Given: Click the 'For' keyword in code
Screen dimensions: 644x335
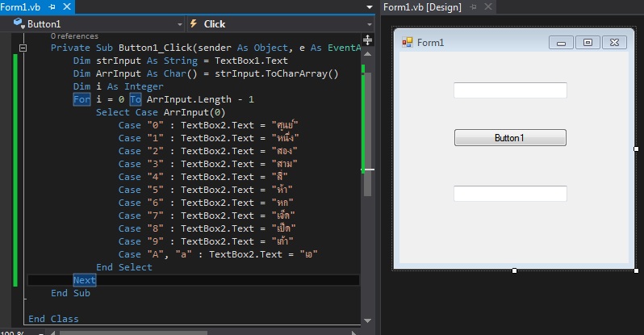Looking at the screenshot, I should click(82, 99).
